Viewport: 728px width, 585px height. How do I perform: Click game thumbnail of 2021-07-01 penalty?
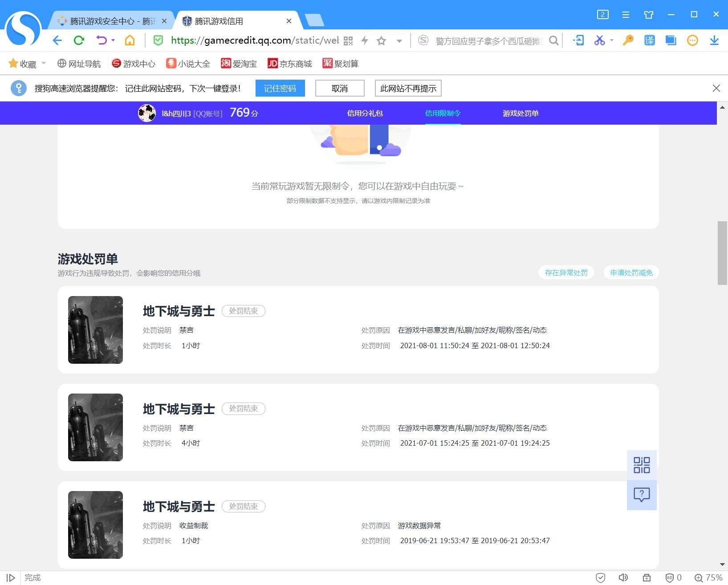[x=95, y=427]
